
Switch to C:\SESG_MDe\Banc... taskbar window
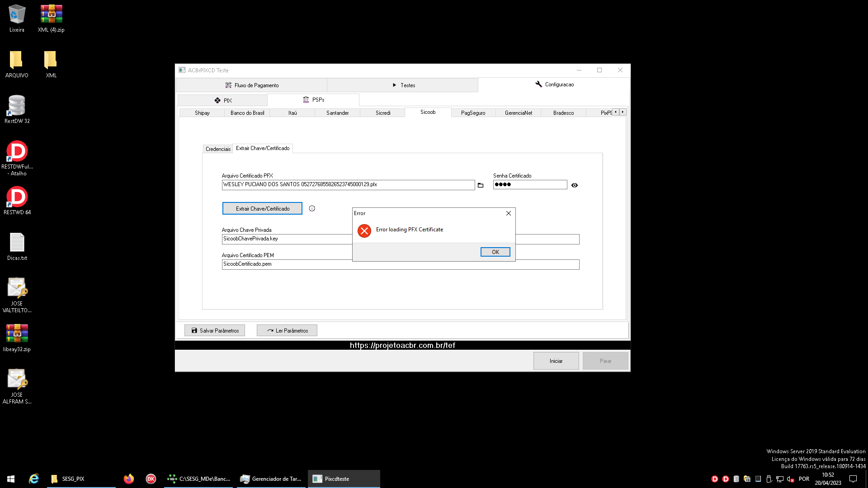pyautogui.click(x=198, y=479)
